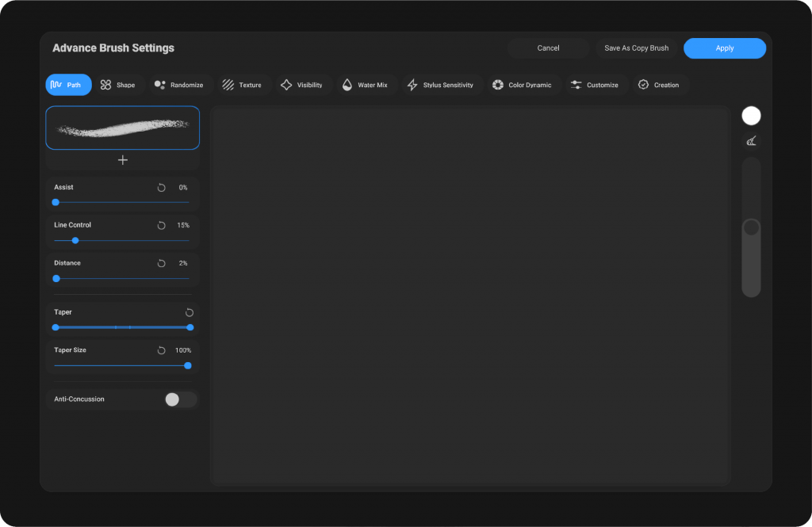Cancel the brush settings dialog
Image resolution: width=812 pixels, height=527 pixels.
click(548, 48)
